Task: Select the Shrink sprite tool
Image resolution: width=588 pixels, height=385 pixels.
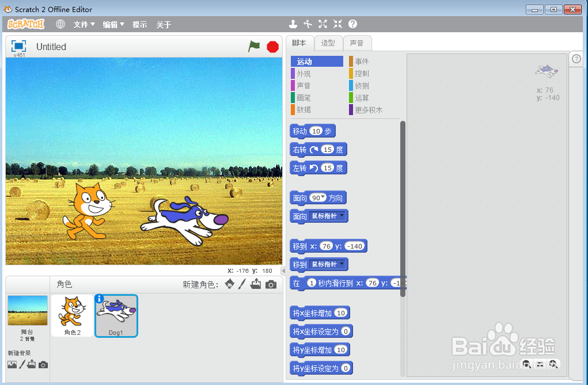Action: (337, 24)
